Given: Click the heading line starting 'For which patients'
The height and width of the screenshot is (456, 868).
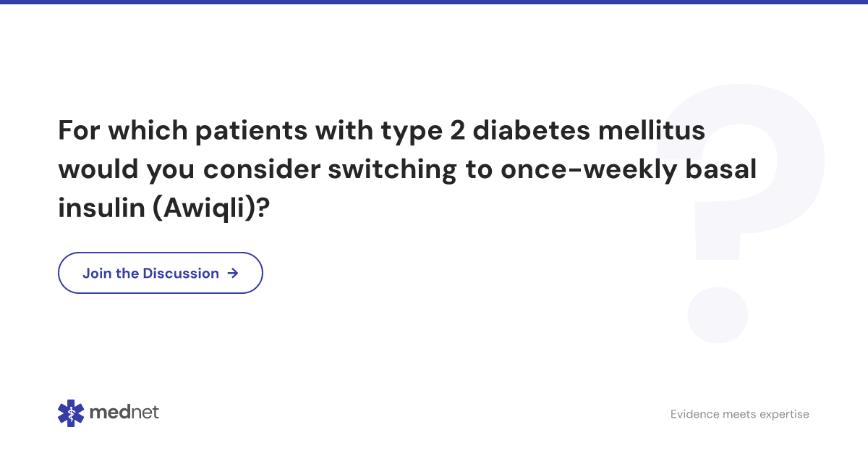Looking at the screenshot, I should point(381,130).
